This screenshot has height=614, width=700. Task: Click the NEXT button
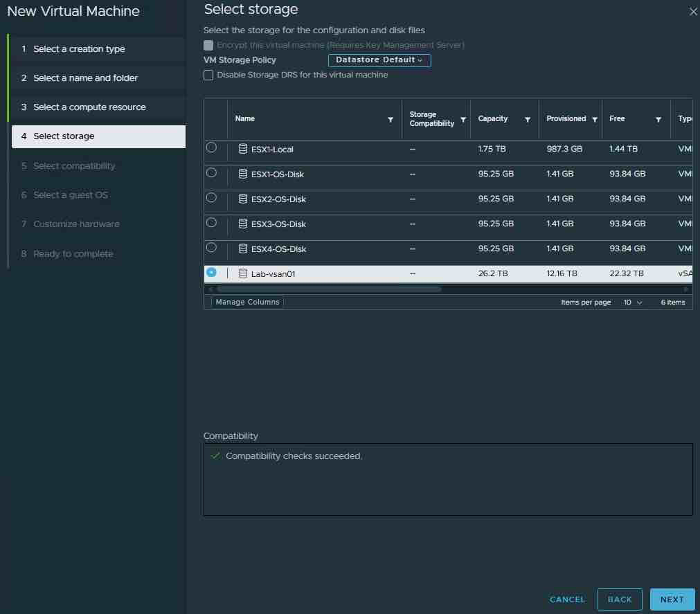click(672, 599)
